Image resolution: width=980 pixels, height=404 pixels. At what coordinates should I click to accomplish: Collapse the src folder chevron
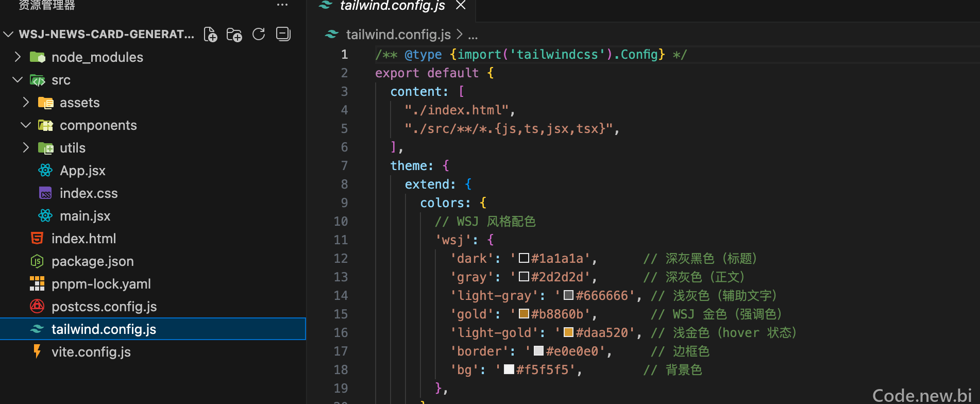[18, 80]
